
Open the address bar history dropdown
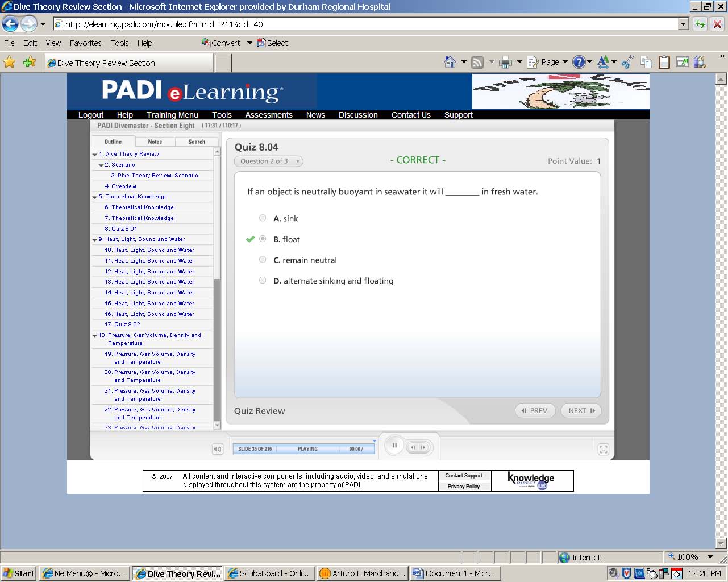pyautogui.click(x=684, y=24)
